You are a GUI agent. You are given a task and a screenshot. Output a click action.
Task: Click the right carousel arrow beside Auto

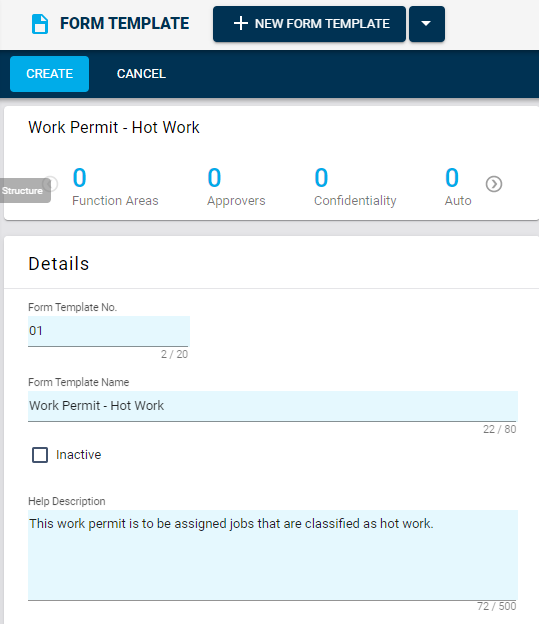point(494,184)
